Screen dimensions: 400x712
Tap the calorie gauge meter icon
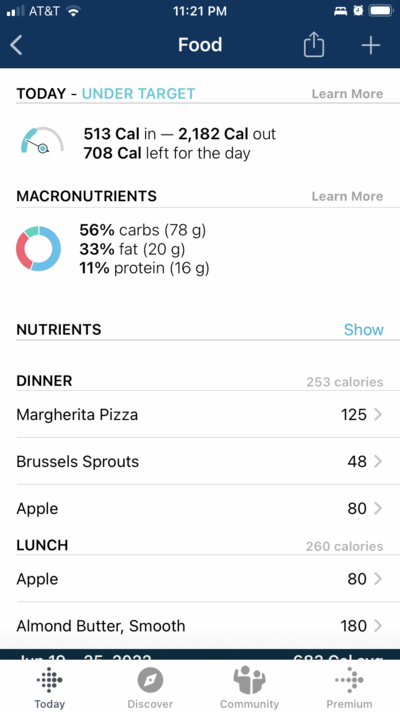click(42, 140)
